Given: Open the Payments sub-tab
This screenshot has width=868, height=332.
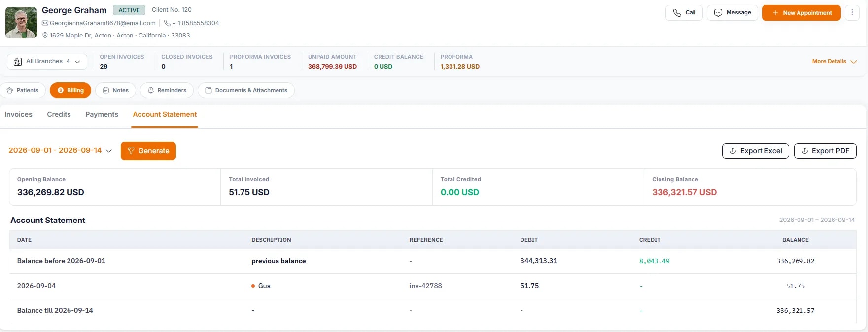Looking at the screenshot, I should click(102, 114).
